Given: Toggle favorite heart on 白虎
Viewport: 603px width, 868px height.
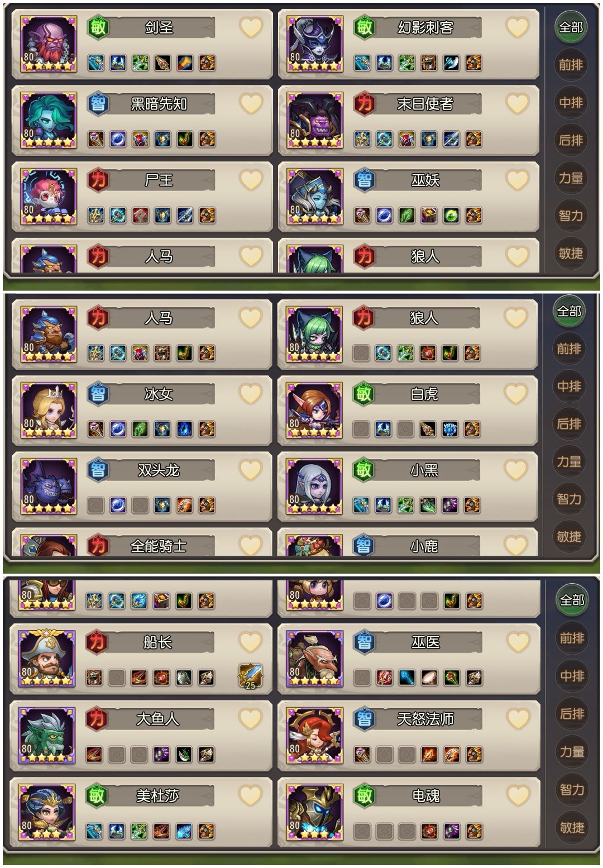Looking at the screenshot, I should click(x=515, y=394).
